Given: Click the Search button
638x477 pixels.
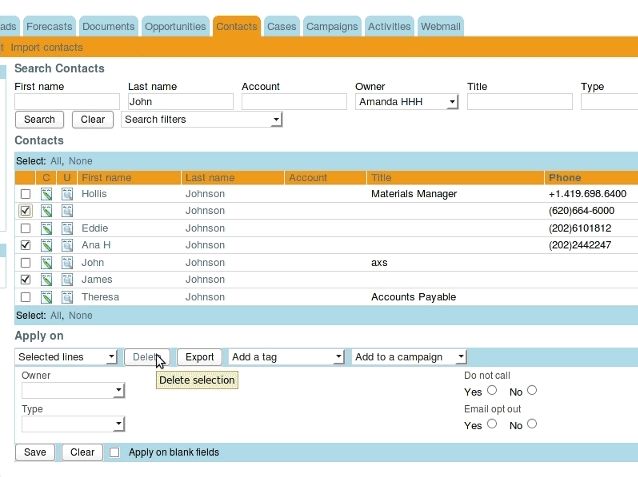Looking at the screenshot, I should (39, 120).
